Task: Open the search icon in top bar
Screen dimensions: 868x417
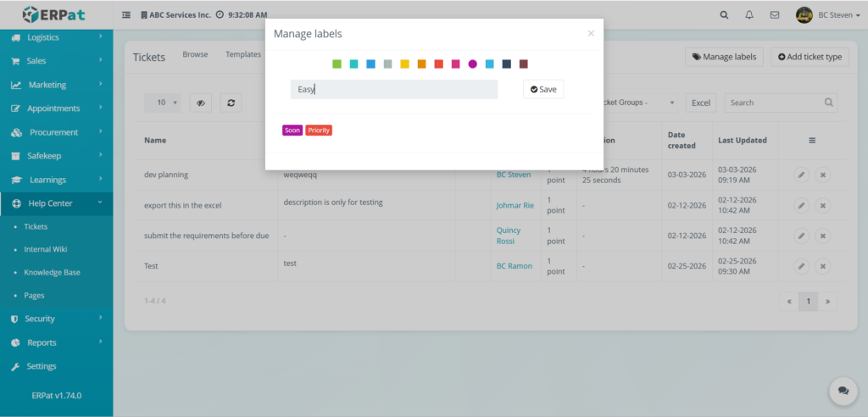Action: click(724, 15)
